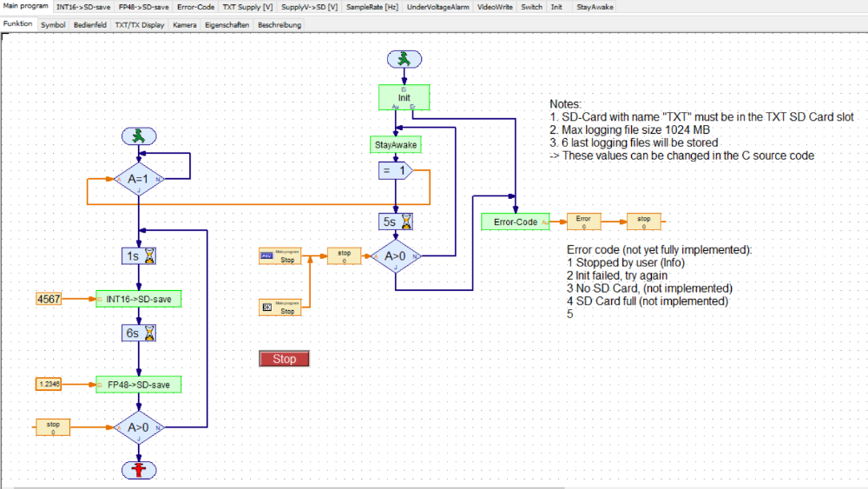Open the VideoWrite tab
This screenshot has width=868, height=489.
tap(495, 7)
